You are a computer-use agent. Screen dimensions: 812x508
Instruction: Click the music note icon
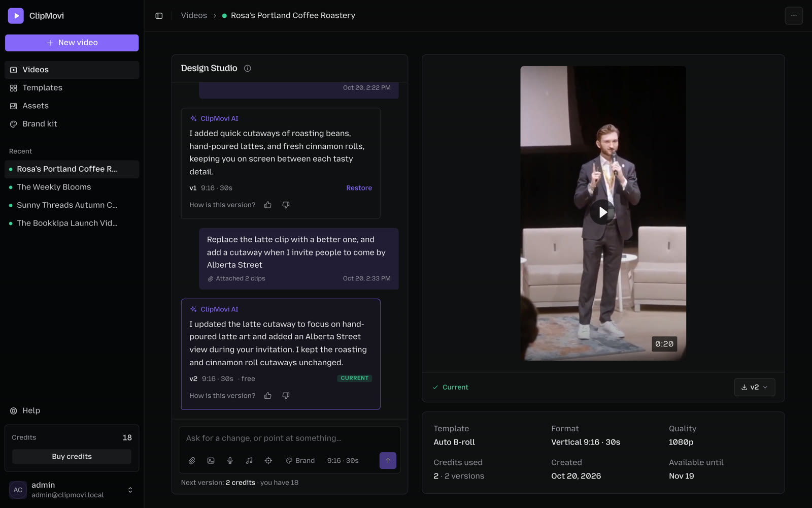click(249, 461)
